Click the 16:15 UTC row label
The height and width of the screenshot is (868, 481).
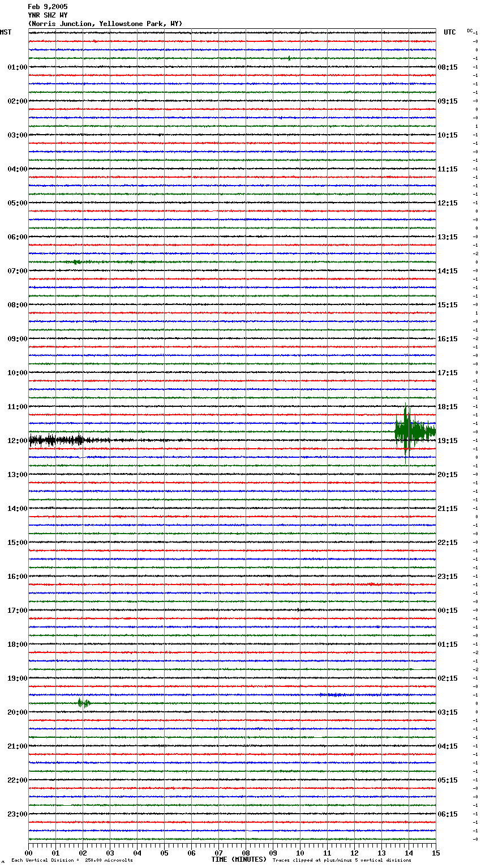pyautogui.click(x=448, y=339)
